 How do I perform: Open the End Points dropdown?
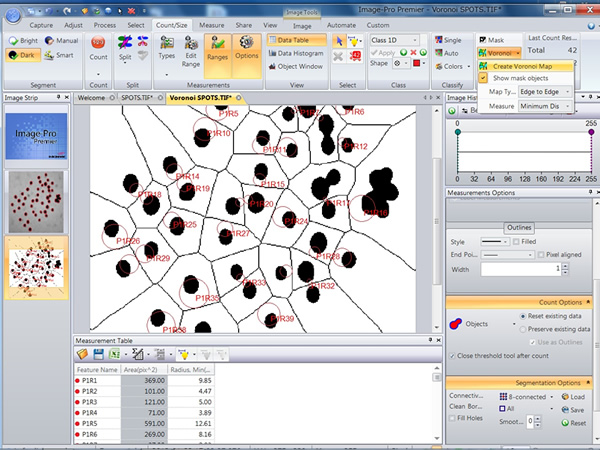(507, 255)
